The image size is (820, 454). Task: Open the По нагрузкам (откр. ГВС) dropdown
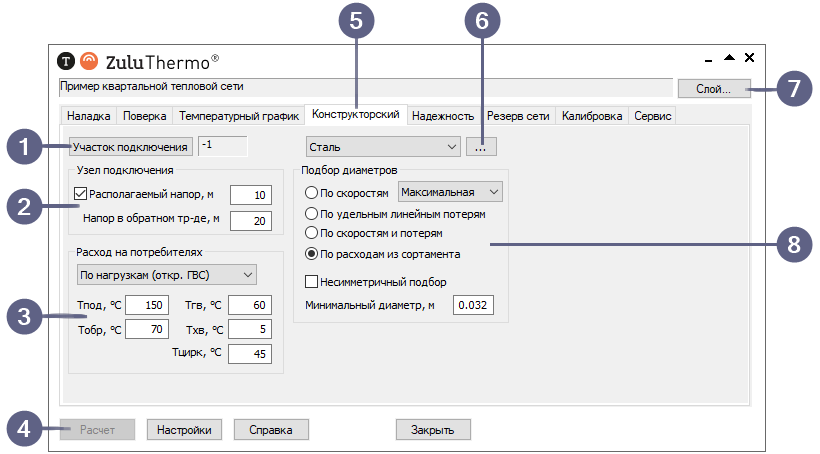(166, 274)
